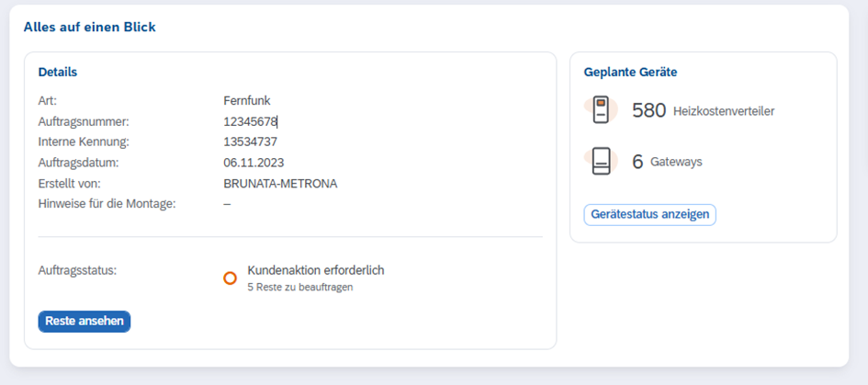Click the order number value 12345678
Image resolution: width=868 pixels, height=385 pixels.
[x=250, y=121]
